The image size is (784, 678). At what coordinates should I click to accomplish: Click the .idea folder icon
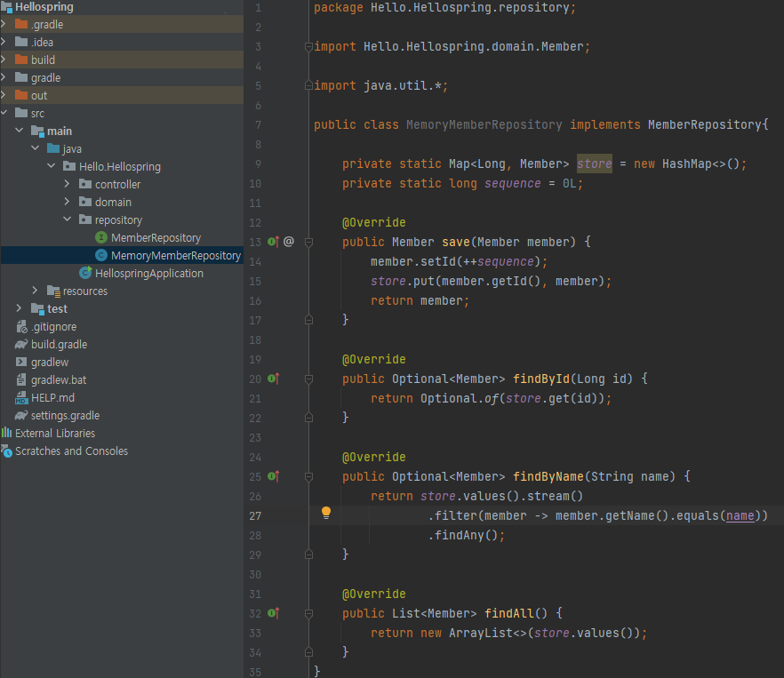click(21, 42)
